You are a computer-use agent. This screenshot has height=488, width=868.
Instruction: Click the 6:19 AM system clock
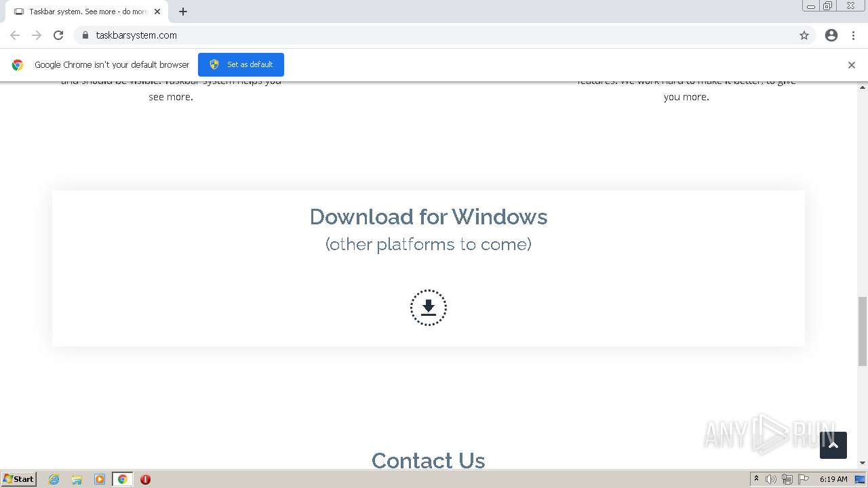coord(833,479)
